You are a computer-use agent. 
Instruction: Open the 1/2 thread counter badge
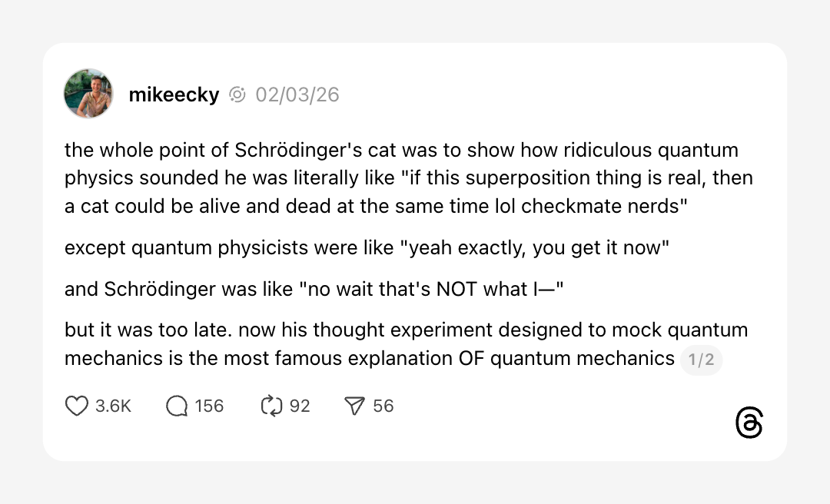tap(701, 360)
